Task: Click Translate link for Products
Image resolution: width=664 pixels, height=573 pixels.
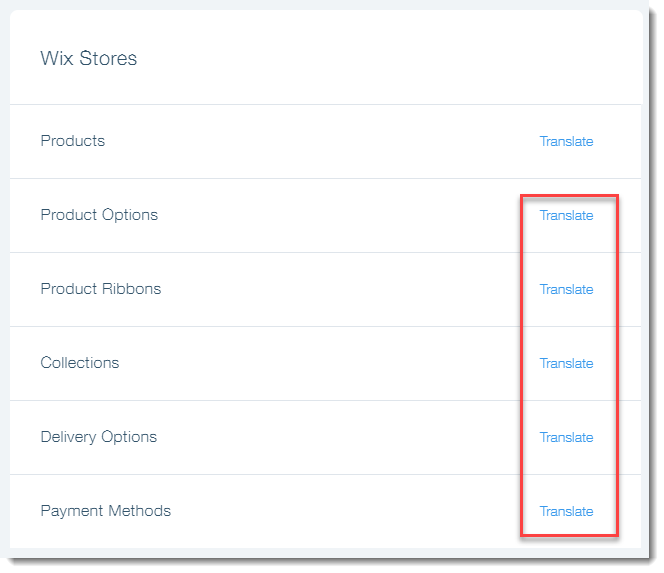Action: coord(566,141)
